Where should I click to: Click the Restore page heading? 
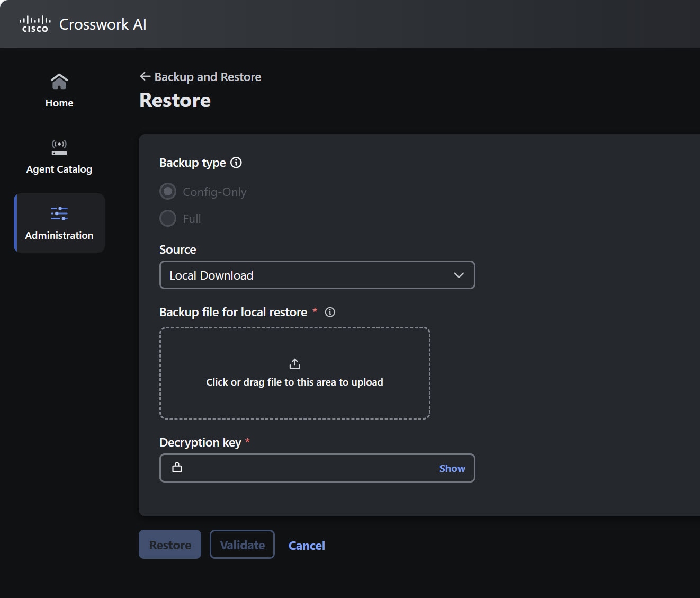tap(175, 101)
